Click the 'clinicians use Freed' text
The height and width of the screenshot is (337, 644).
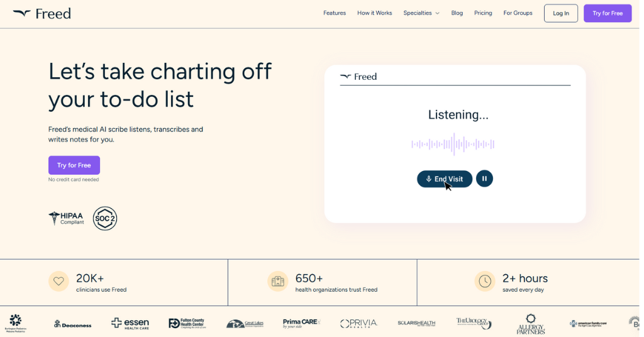pyautogui.click(x=101, y=290)
